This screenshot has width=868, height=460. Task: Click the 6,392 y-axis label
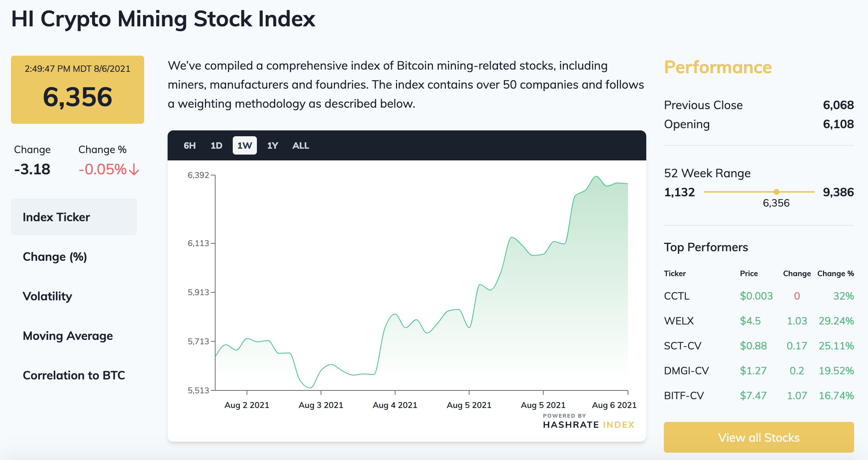pyautogui.click(x=198, y=175)
